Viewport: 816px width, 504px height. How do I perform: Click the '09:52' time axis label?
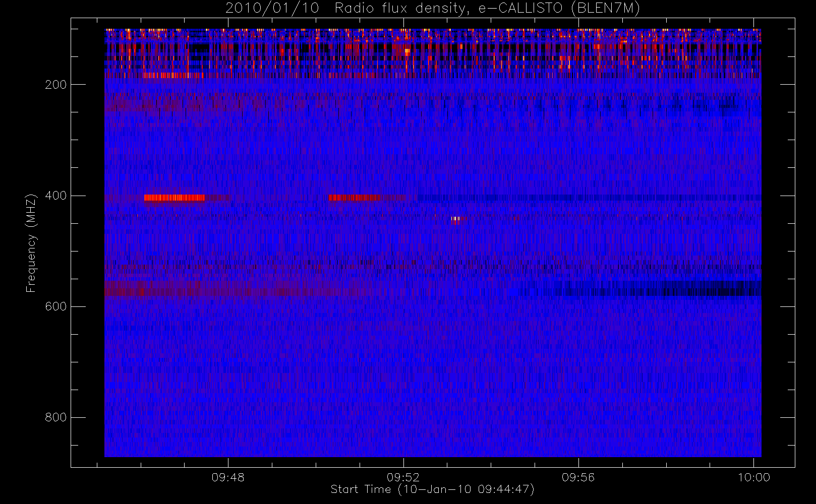tap(403, 477)
